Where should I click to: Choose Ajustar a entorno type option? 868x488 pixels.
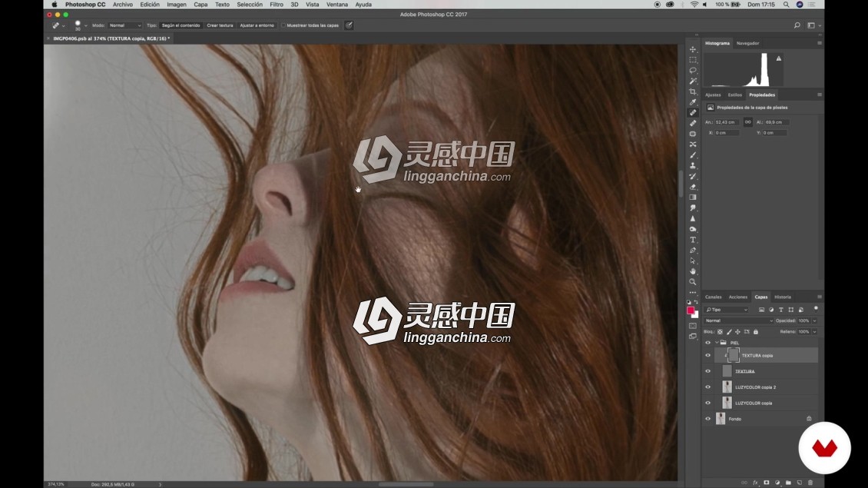click(x=257, y=25)
